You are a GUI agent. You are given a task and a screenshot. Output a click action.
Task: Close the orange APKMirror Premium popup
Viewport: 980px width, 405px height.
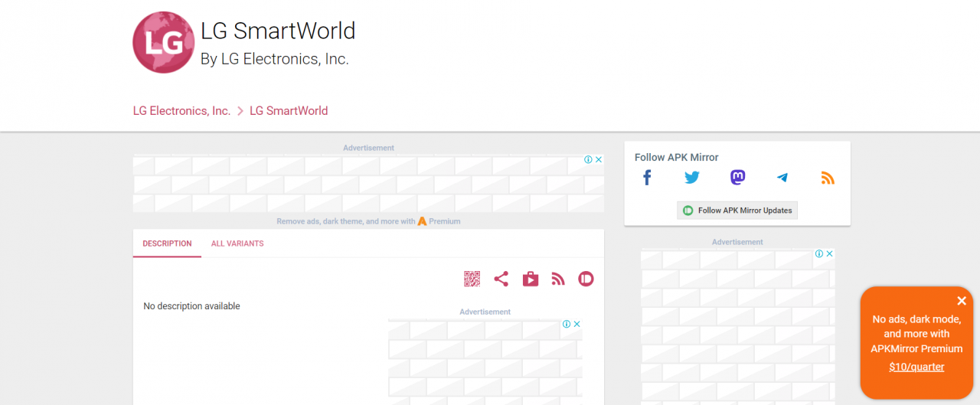coord(962,301)
